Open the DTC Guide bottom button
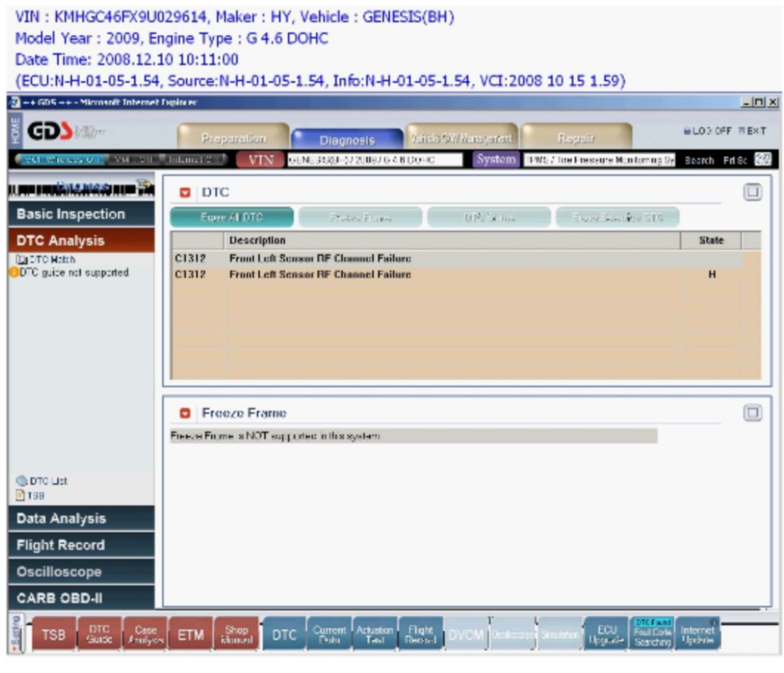 pos(99,634)
